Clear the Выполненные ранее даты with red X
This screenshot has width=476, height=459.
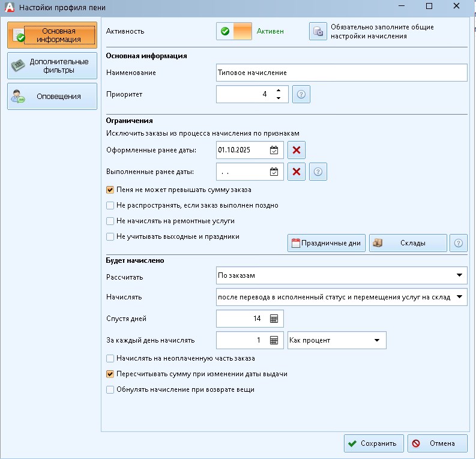296,172
